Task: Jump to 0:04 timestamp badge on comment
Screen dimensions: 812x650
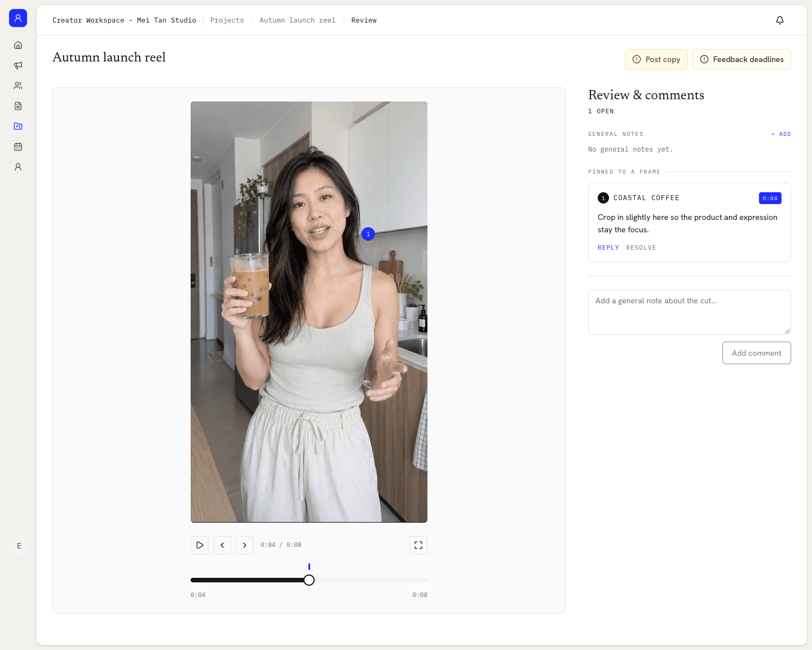Action: coord(770,198)
